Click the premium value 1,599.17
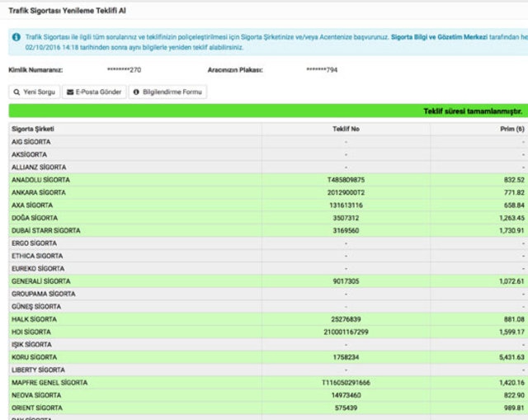This screenshot has width=528, height=420. tap(511, 332)
